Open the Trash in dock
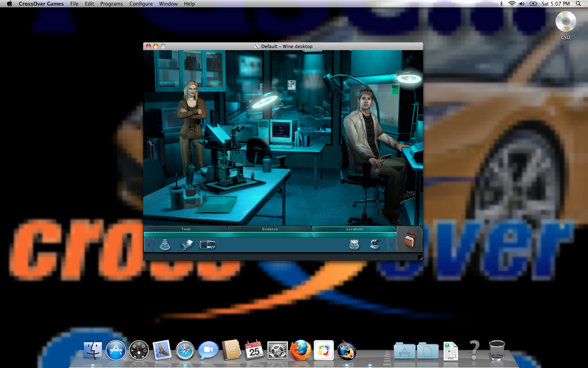This screenshot has width=588, height=368. coord(497,350)
